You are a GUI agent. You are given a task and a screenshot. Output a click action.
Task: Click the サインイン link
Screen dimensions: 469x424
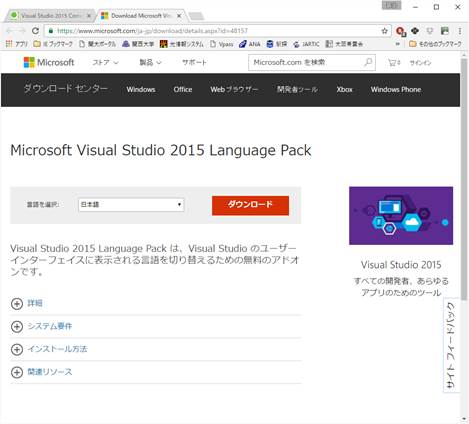point(420,63)
